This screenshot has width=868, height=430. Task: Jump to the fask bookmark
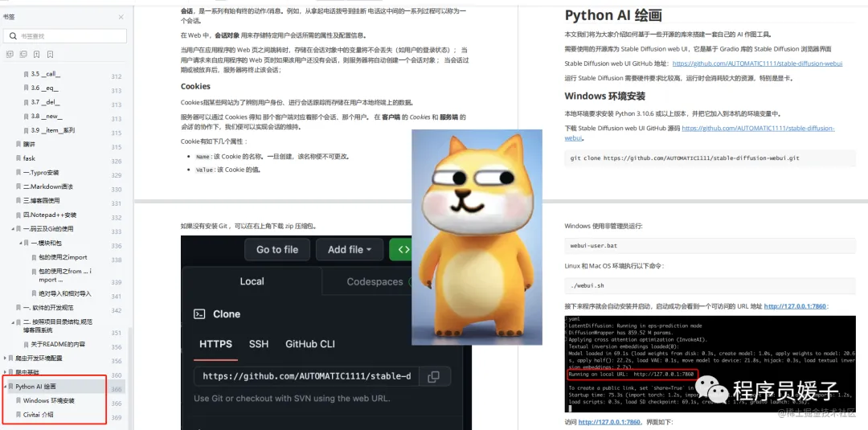pos(30,158)
